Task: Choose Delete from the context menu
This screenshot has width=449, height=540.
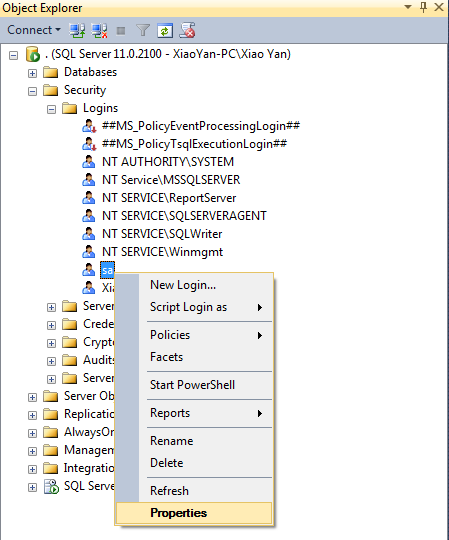Action: coord(167,463)
